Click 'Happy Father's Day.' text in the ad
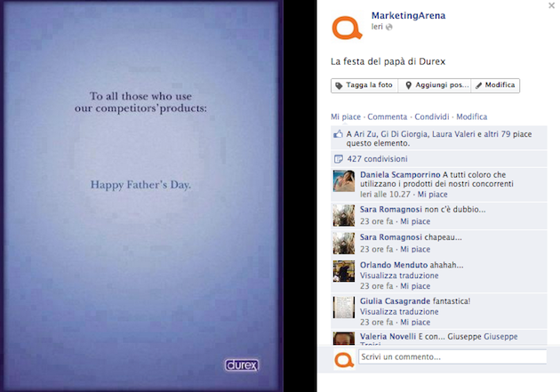Screen dimensions: 560x392 pyautogui.click(x=140, y=185)
